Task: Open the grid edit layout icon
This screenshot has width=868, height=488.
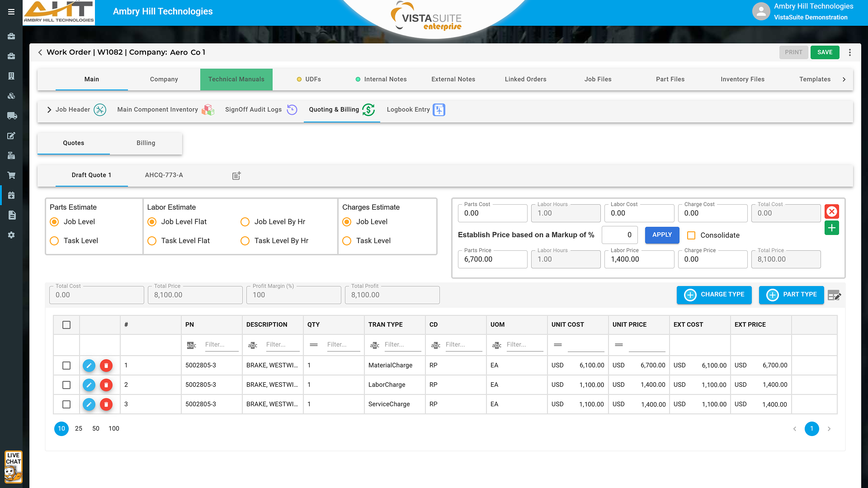Action: (x=834, y=296)
